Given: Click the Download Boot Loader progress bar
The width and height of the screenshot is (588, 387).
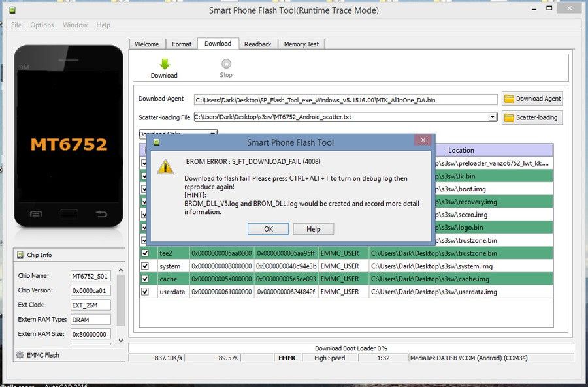Looking at the screenshot, I should (351, 348).
